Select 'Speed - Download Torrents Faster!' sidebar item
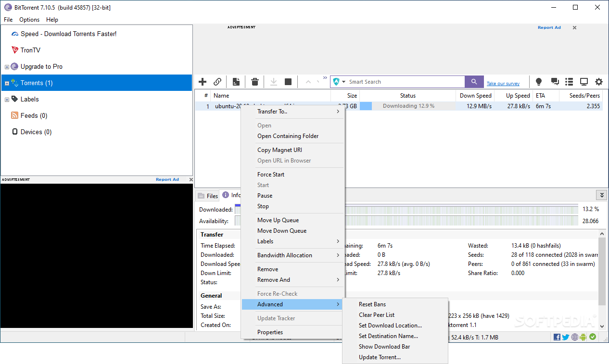Viewport: 609px width, 364px height. (x=68, y=34)
